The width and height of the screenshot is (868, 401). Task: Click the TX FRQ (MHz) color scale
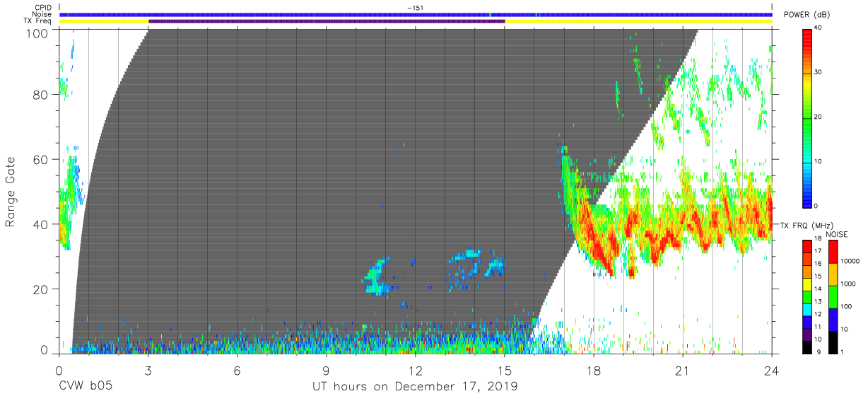807,296
